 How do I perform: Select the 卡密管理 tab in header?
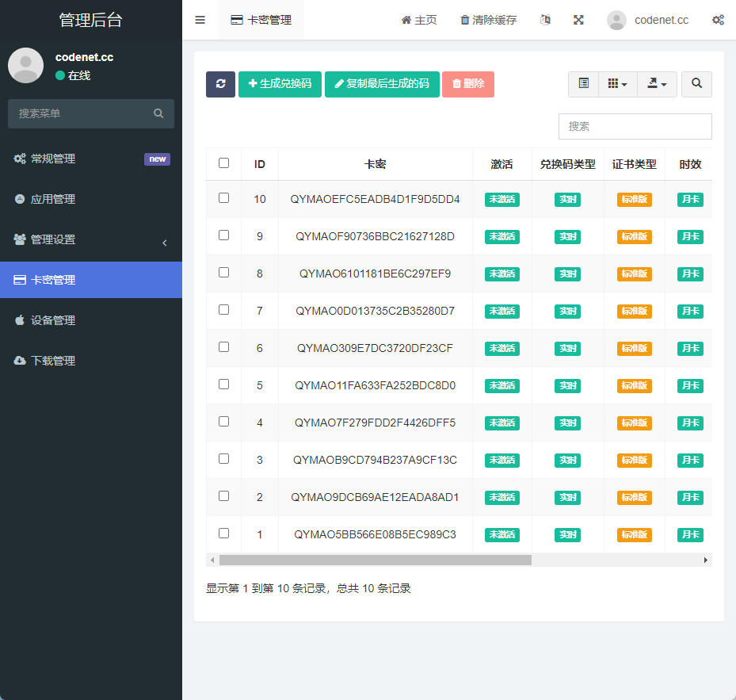tap(261, 20)
